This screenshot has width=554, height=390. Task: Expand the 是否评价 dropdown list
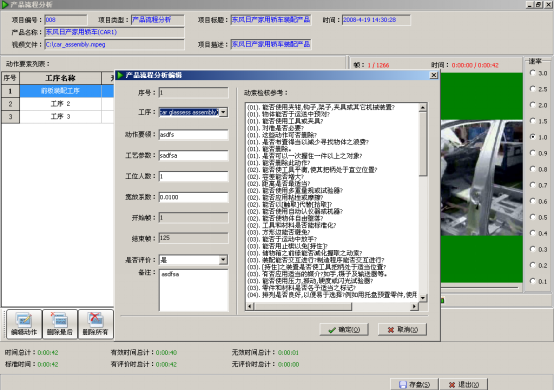pos(223,260)
